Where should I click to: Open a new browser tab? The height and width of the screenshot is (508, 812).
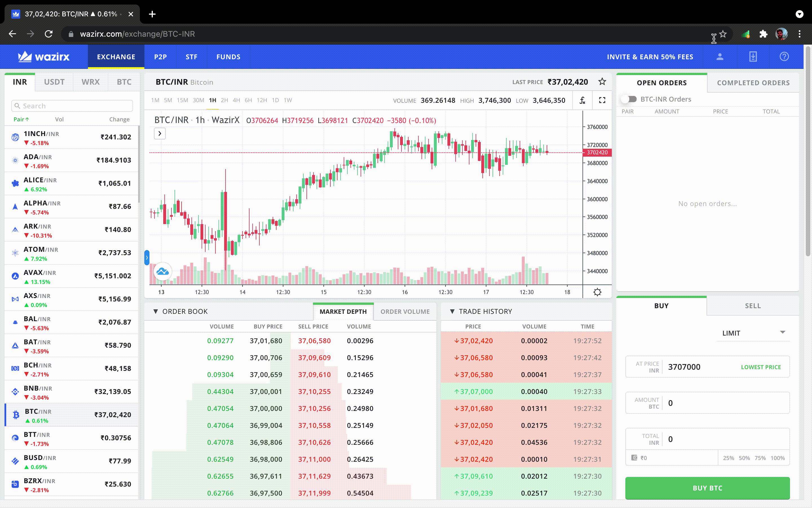[152, 14]
